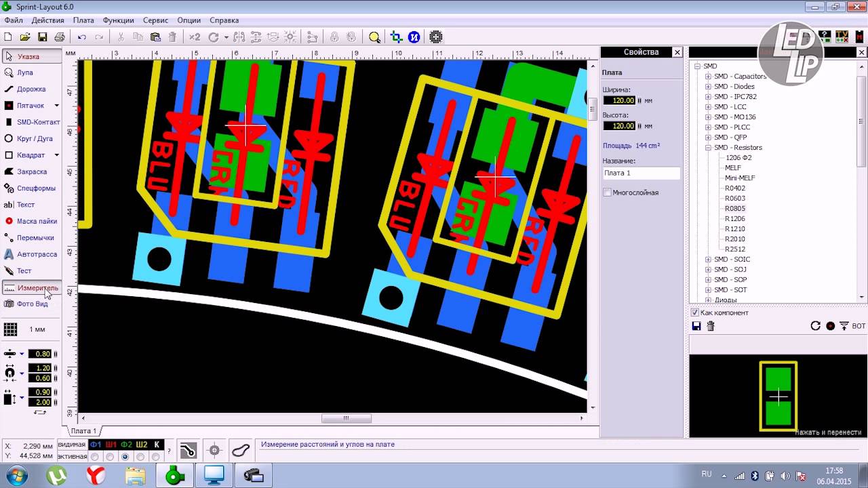868x488 pixels.
Task: Click the green crop-frame toolbar icon
Action: [x=397, y=37]
